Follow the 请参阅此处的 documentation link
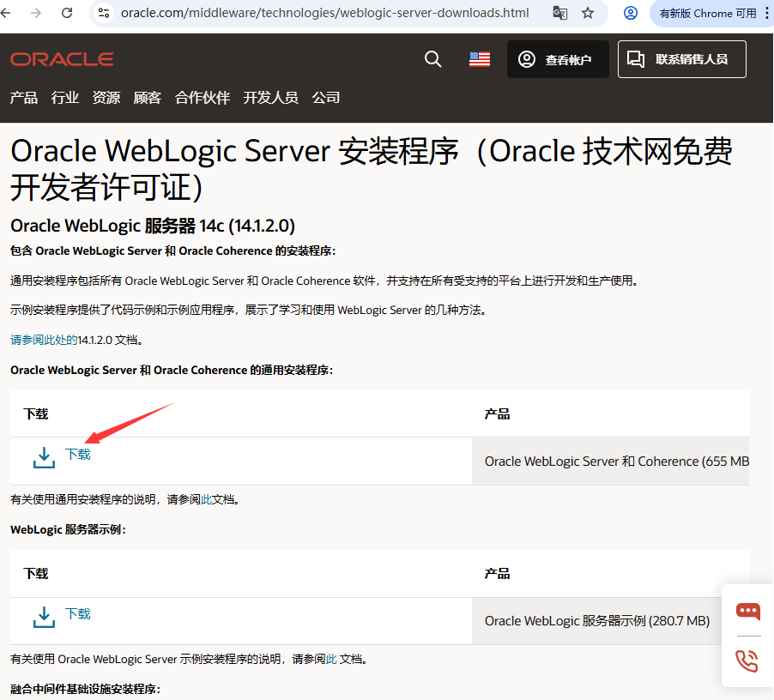This screenshot has height=700, width=774. click(x=44, y=340)
